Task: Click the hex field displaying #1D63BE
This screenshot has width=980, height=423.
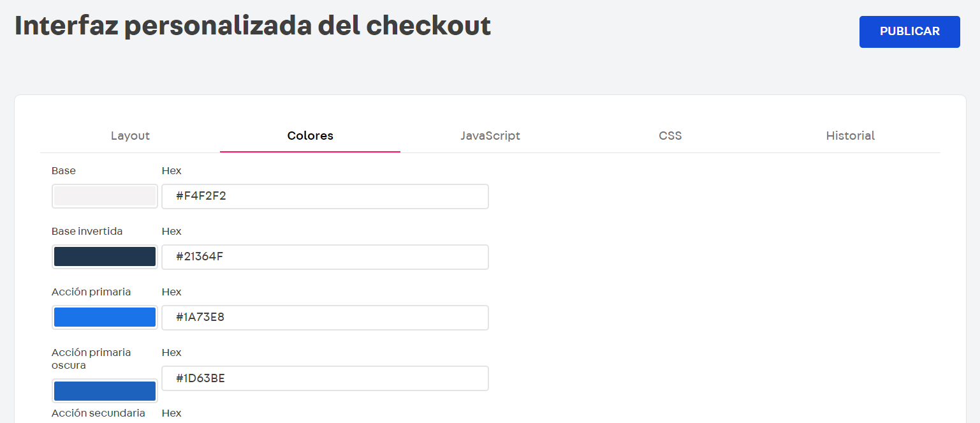Action: tap(325, 378)
